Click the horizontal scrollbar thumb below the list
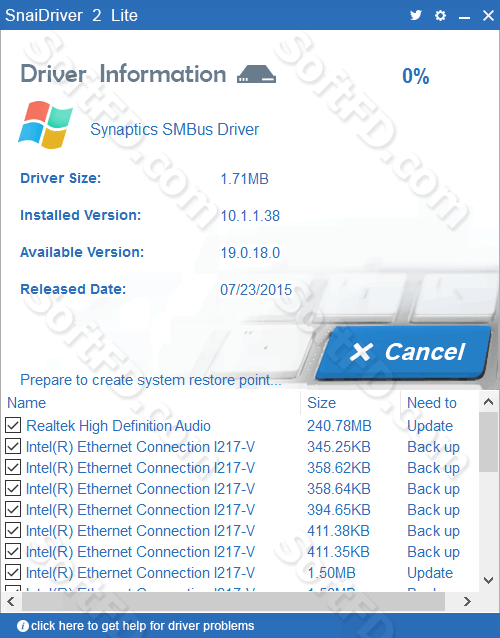Image resolution: width=500 pixels, height=638 pixels. (233, 601)
